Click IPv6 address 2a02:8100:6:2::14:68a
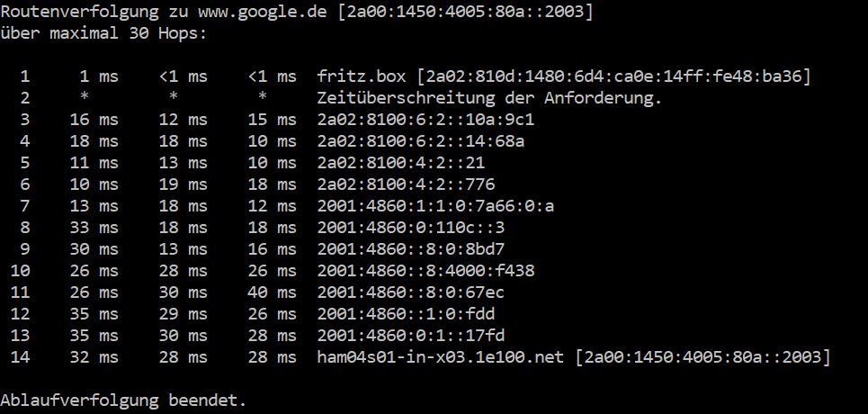This screenshot has width=868, height=414. tap(421, 141)
